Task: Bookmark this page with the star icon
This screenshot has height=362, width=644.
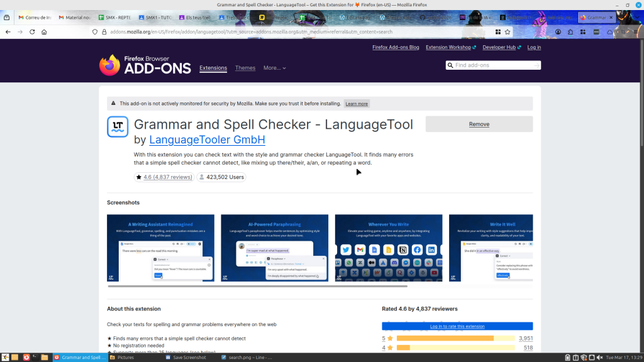Action: (508, 31)
